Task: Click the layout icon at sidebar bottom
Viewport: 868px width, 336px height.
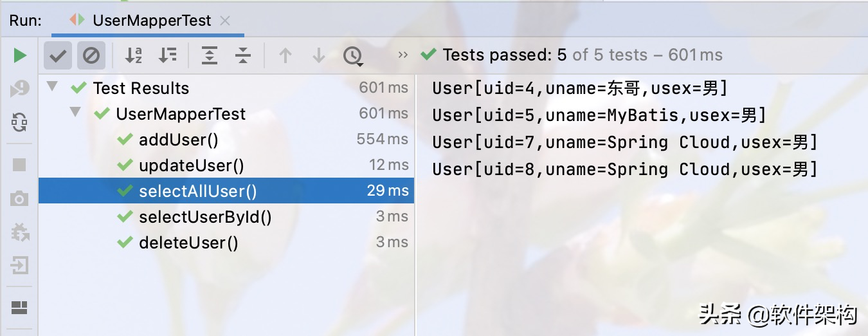Action: click(20, 307)
